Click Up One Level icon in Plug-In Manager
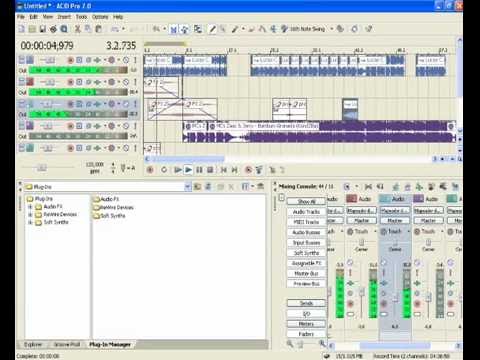The width and height of the screenshot is (480, 360). [197, 187]
